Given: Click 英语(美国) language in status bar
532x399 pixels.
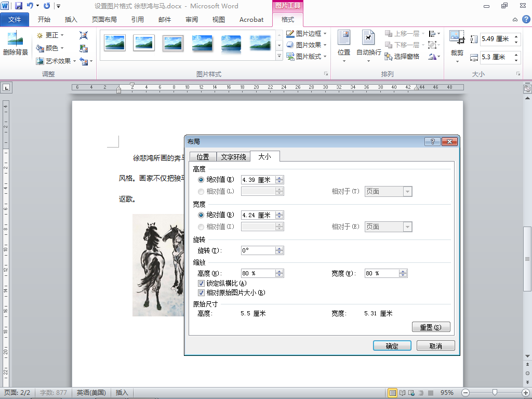Looking at the screenshot, I should (91, 393).
